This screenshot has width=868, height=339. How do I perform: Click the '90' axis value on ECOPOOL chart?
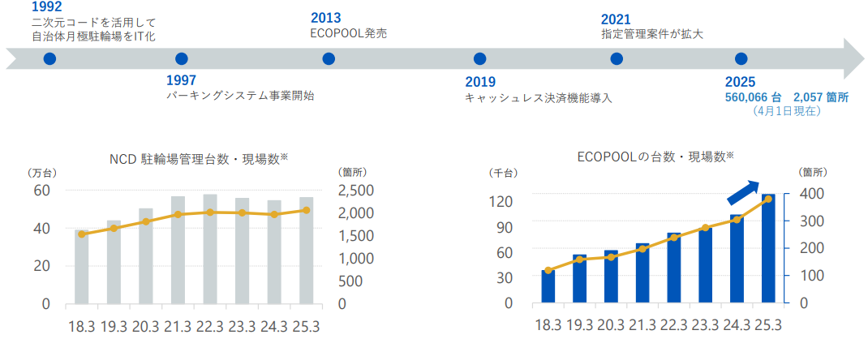[x=505, y=227]
